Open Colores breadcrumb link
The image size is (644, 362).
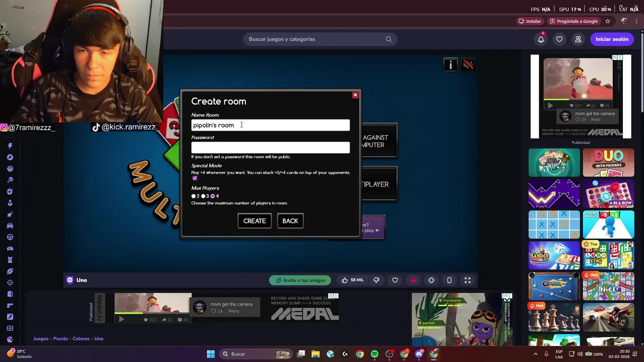81,338
